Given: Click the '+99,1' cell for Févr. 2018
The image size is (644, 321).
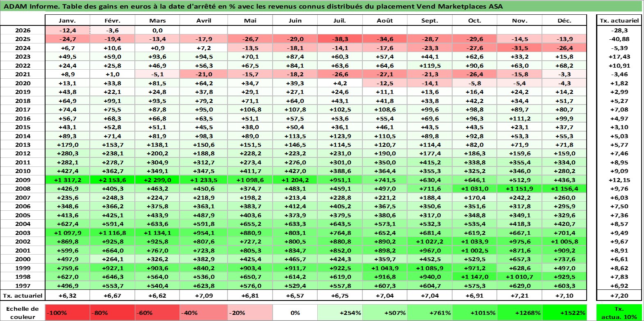Looking at the screenshot, I should point(112,101).
